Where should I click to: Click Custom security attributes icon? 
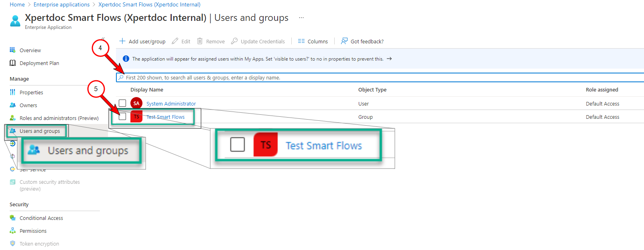[x=12, y=182]
